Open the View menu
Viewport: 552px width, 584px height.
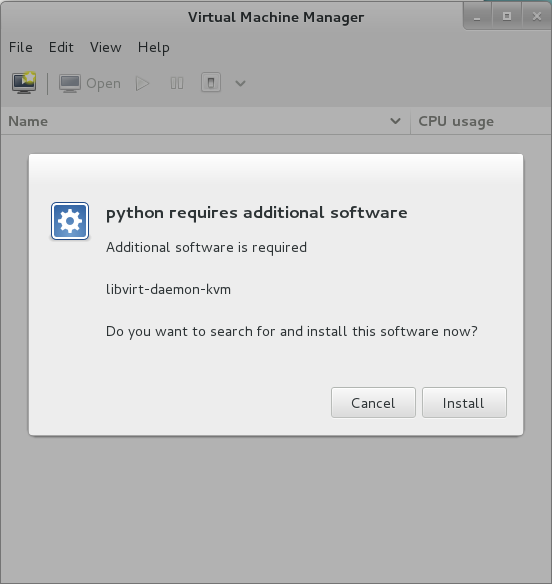[x=105, y=47]
